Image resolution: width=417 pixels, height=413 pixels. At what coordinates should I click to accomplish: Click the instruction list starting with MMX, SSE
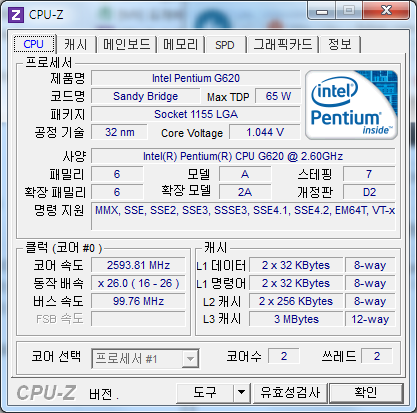[243, 216]
